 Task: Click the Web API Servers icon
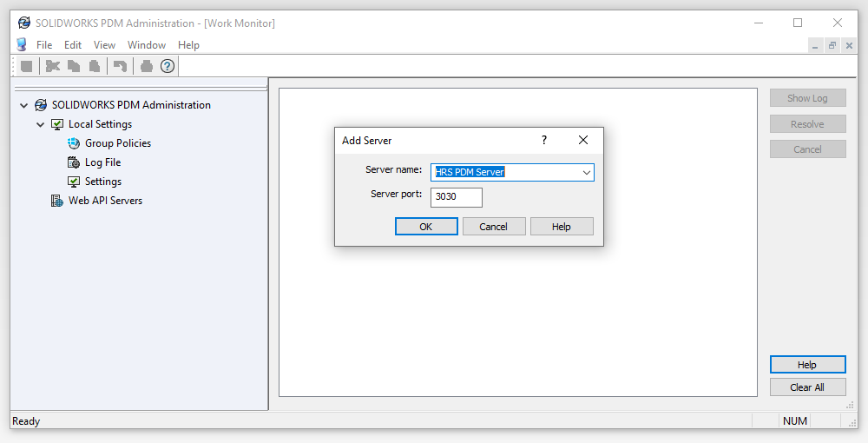coord(57,201)
